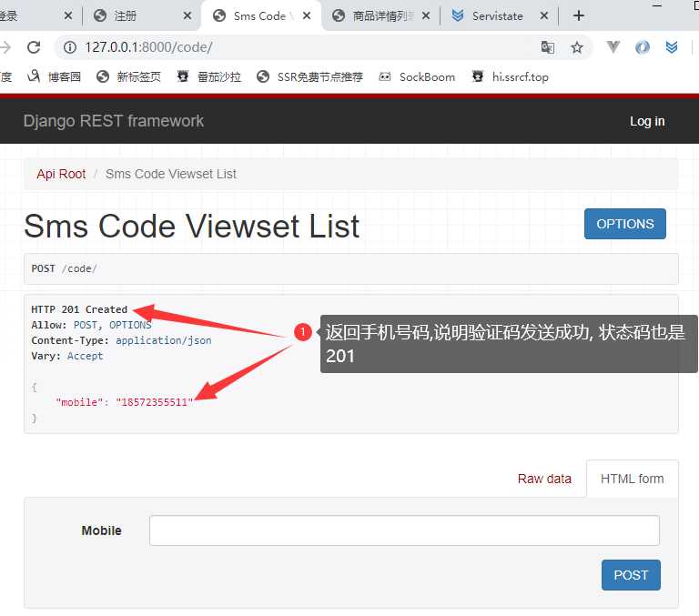Open the round blue extension icon
The image size is (699, 616).
tap(643, 46)
